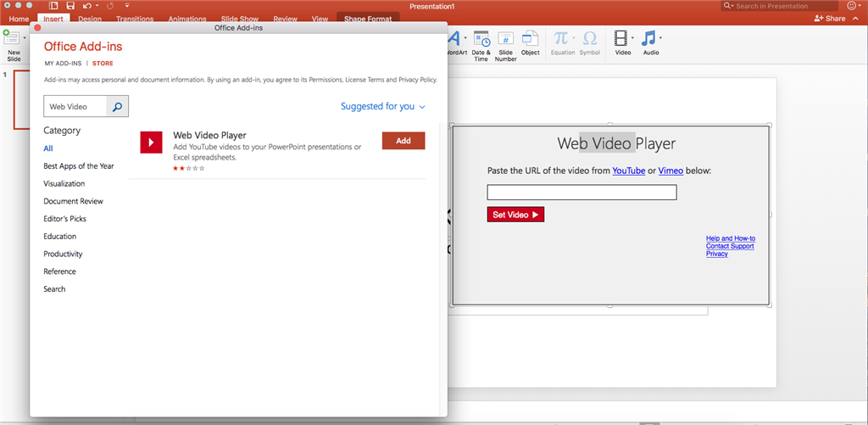Open the Audio dropdown arrow
This screenshot has width=868, height=425.
click(x=660, y=38)
